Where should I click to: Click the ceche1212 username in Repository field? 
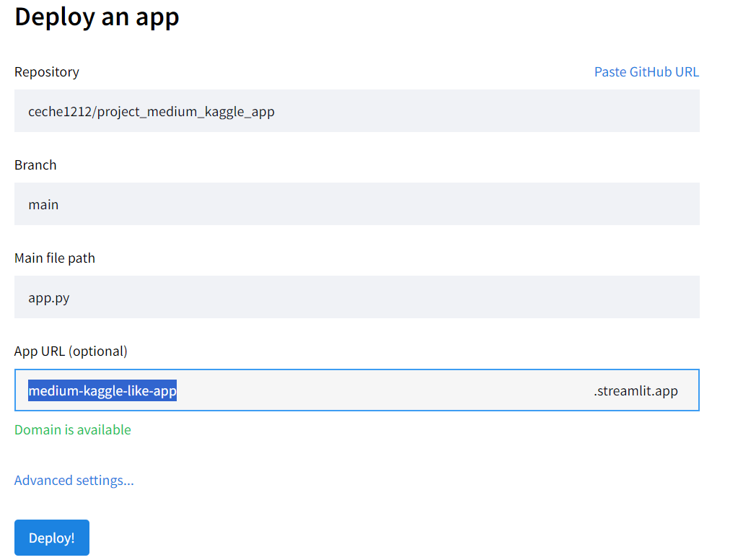click(60, 112)
